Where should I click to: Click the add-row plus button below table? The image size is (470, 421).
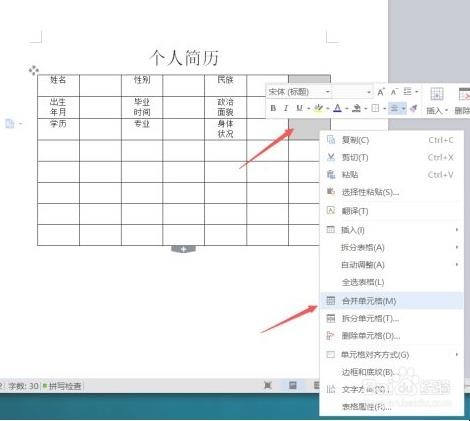(183, 249)
